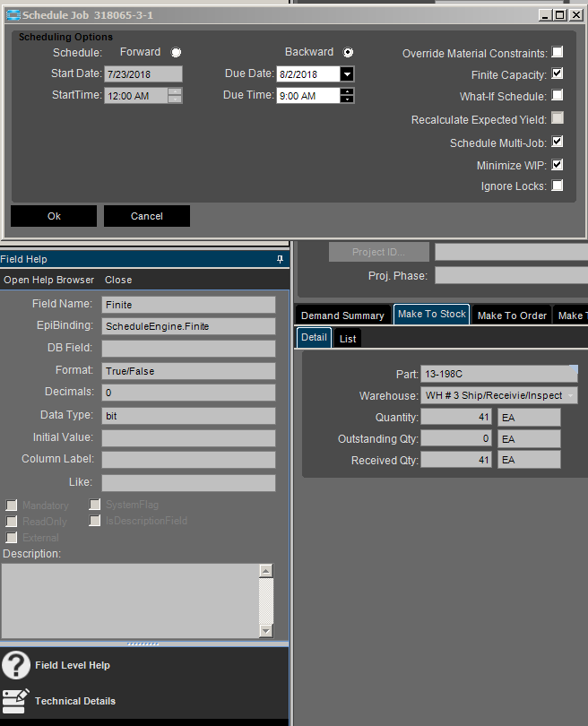Click the EpiBinding field
Image resolution: width=588 pixels, height=726 pixels.
pos(188,326)
